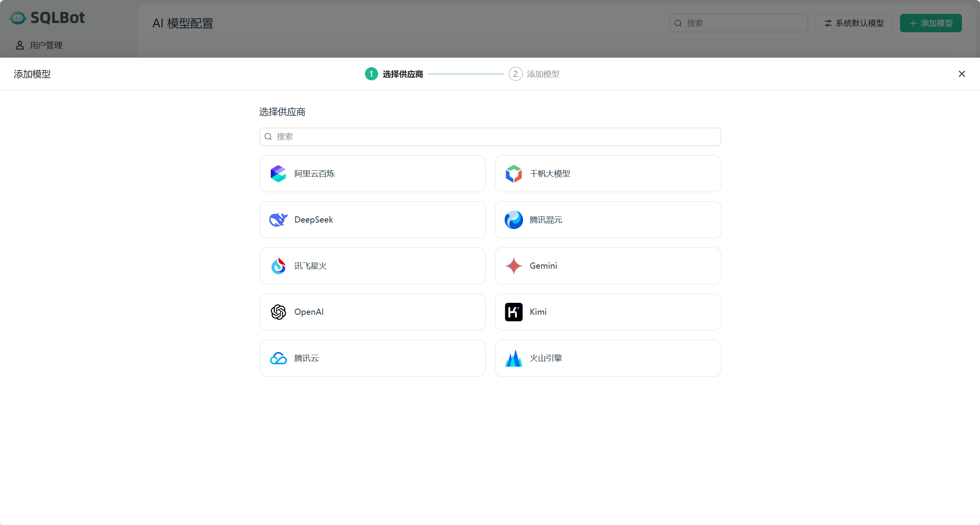Pick 腾讯混元 as the provider
The height and width of the screenshot is (525, 980).
click(x=608, y=220)
